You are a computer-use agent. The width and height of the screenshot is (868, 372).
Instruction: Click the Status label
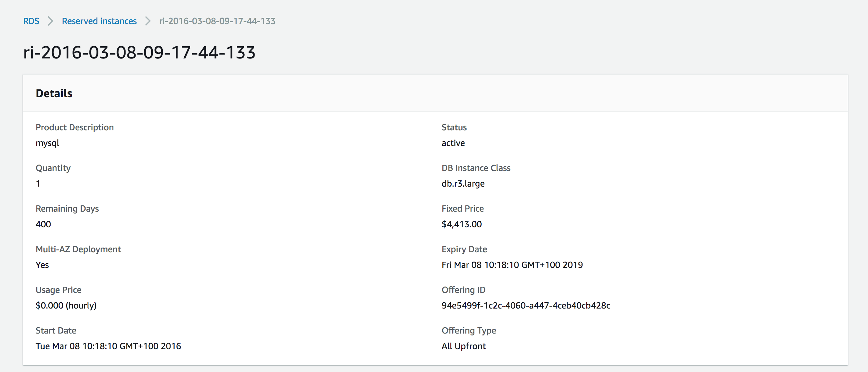(454, 128)
